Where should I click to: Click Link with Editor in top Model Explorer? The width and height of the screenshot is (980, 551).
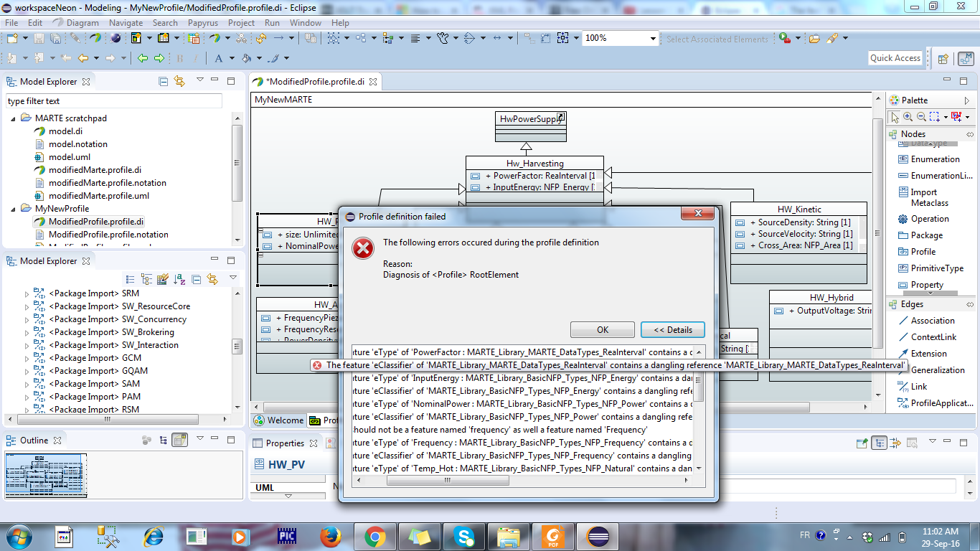pyautogui.click(x=179, y=81)
